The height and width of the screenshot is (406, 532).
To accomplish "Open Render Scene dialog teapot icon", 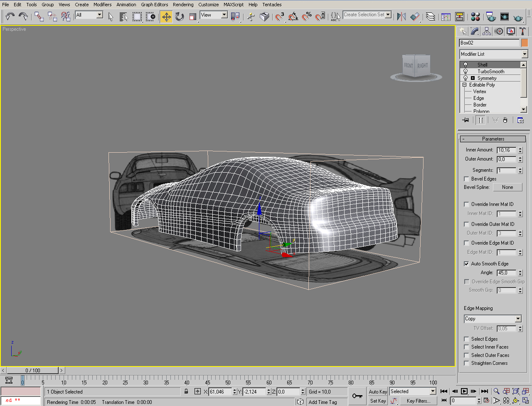I will pyautogui.click(x=491, y=17).
